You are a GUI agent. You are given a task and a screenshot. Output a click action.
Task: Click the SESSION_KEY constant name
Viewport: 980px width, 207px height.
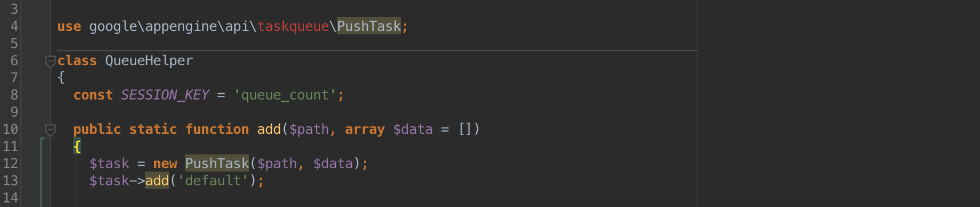pos(165,95)
